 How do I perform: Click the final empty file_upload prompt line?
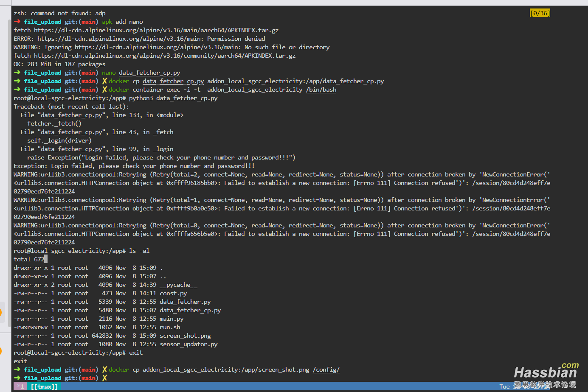[60, 378]
